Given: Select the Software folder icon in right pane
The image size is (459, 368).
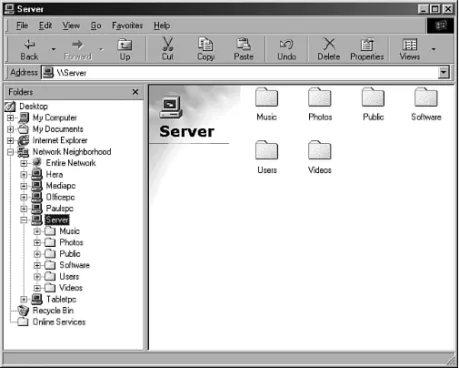Looking at the screenshot, I should coord(426,97).
